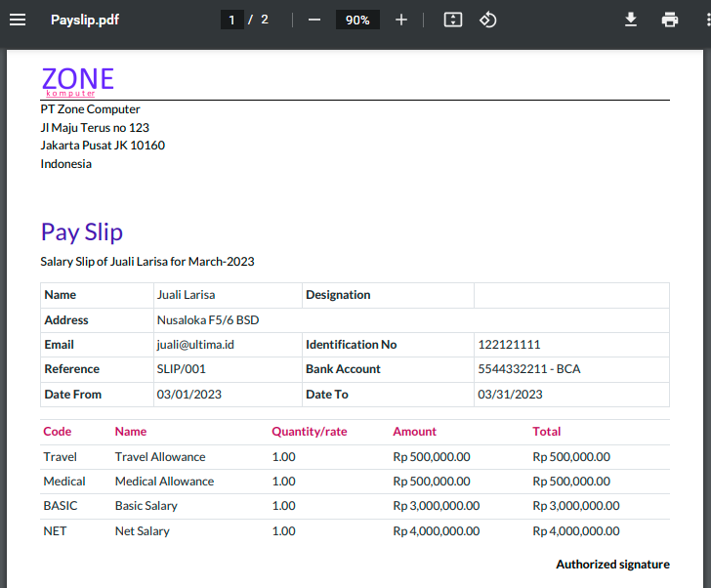
Task: Click the Payslip.pdf file title
Action: [85, 20]
